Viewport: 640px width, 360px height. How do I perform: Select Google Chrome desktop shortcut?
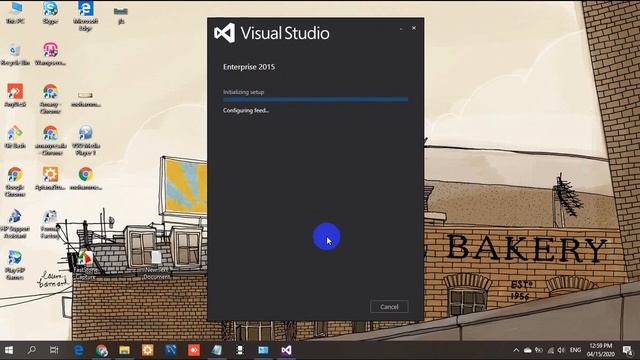[15, 182]
